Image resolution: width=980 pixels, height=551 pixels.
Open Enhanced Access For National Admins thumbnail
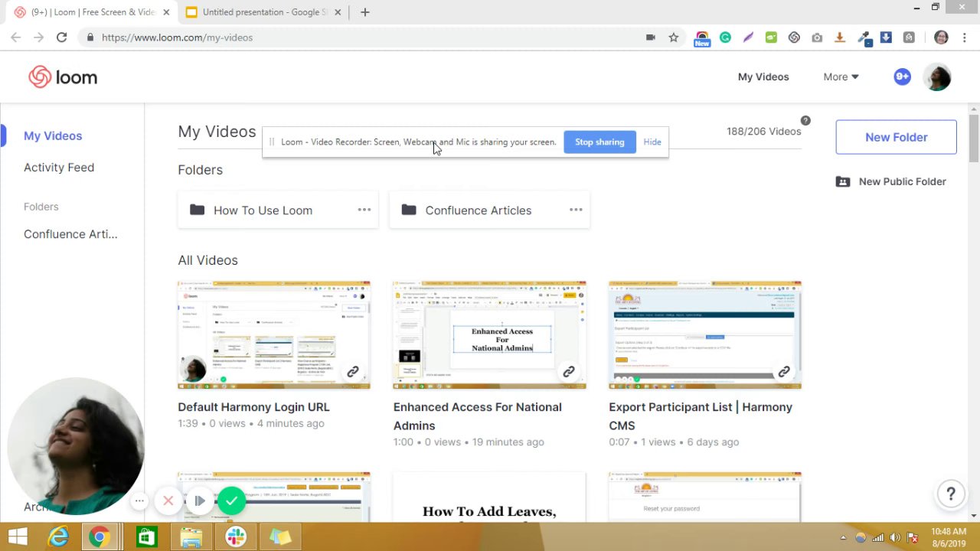click(489, 335)
